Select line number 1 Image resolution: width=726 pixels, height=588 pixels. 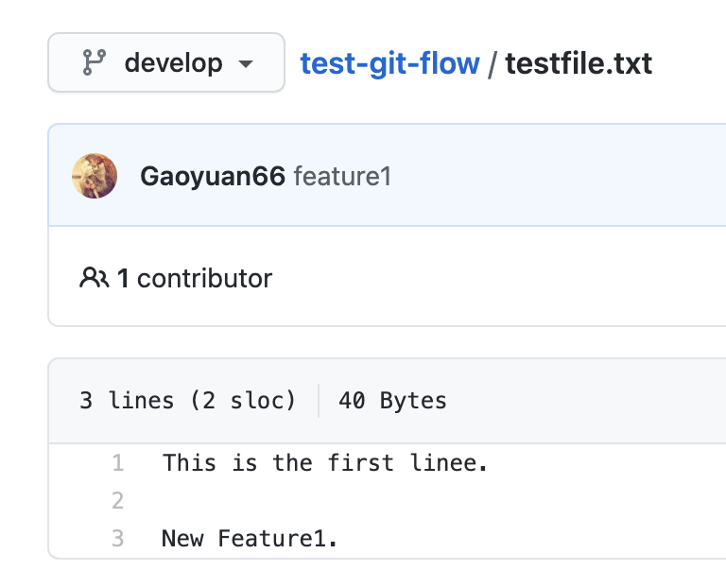(118, 463)
